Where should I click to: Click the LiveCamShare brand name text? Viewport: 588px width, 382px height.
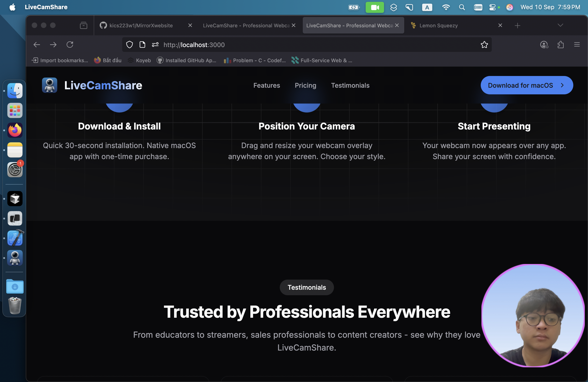[x=103, y=85]
